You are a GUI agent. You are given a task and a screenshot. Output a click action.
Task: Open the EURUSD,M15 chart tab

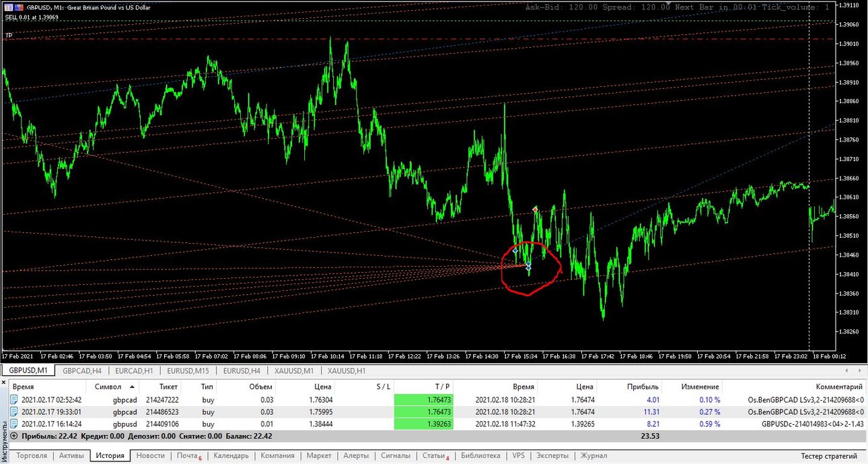click(x=188, y=370)
